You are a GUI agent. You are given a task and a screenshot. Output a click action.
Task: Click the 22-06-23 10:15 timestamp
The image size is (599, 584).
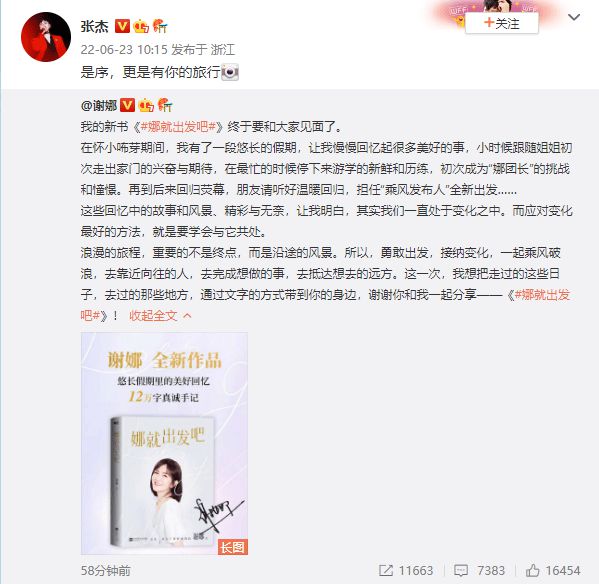coord(124,49)
